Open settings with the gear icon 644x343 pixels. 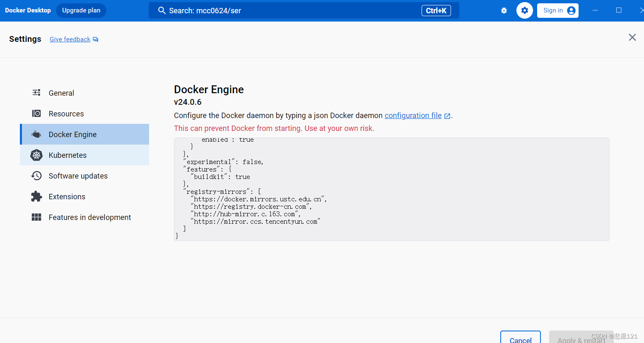(x=524, y=10)
